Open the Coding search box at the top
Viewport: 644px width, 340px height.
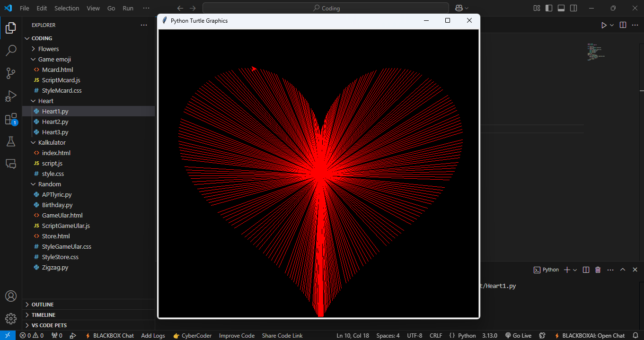click(325, 8)
